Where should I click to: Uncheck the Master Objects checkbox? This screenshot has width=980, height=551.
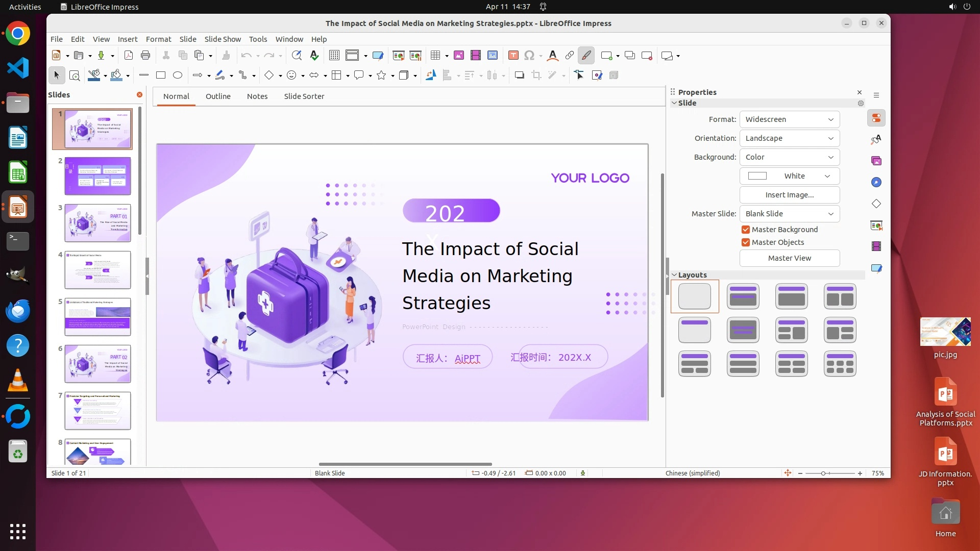point(746,242)
